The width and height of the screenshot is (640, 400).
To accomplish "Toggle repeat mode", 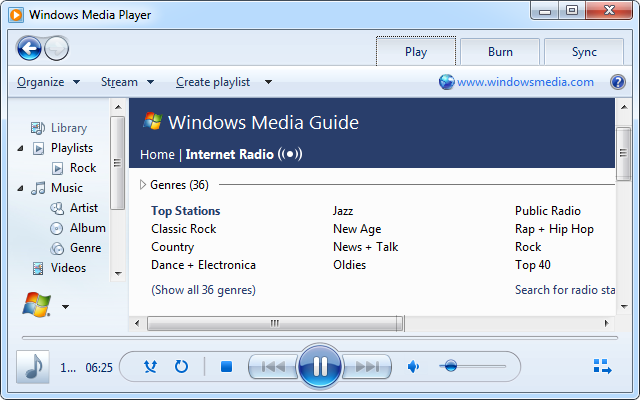I will (x=181, y=367).
